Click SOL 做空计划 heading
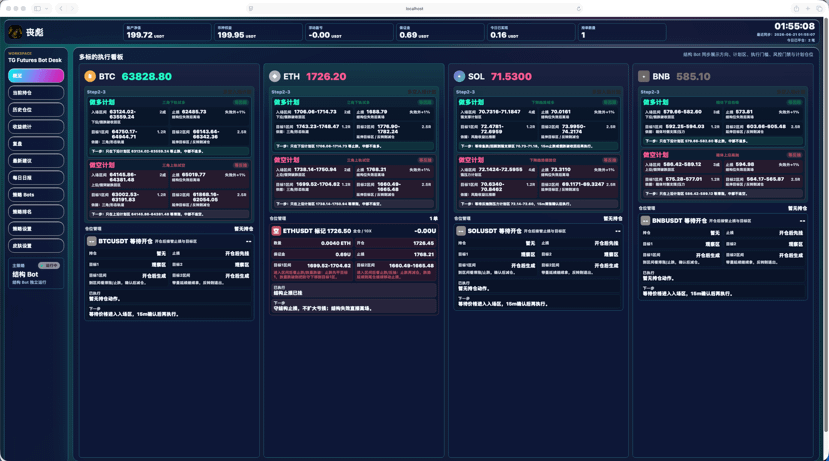The height and width of the screenshot is (461, 829). (471, 160)
